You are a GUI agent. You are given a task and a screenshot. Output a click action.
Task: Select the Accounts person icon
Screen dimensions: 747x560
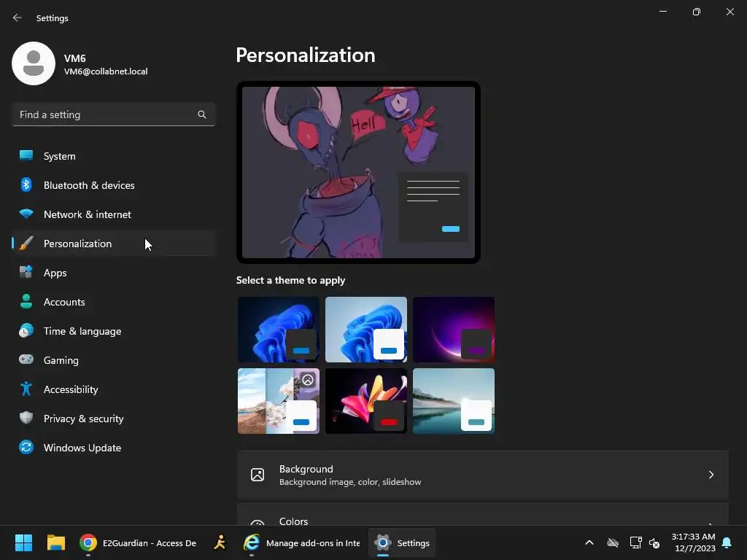(x=26, y=301)
